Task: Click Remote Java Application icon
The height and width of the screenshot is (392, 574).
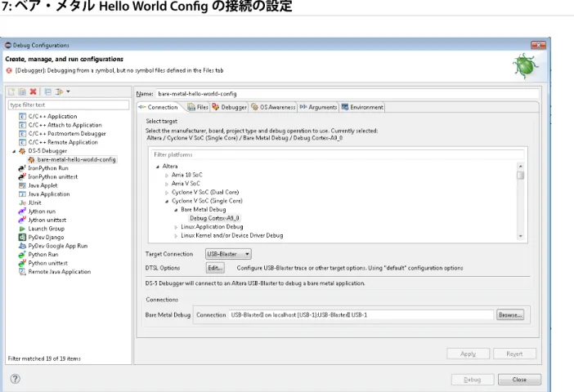Action: [x=22, y=272]
